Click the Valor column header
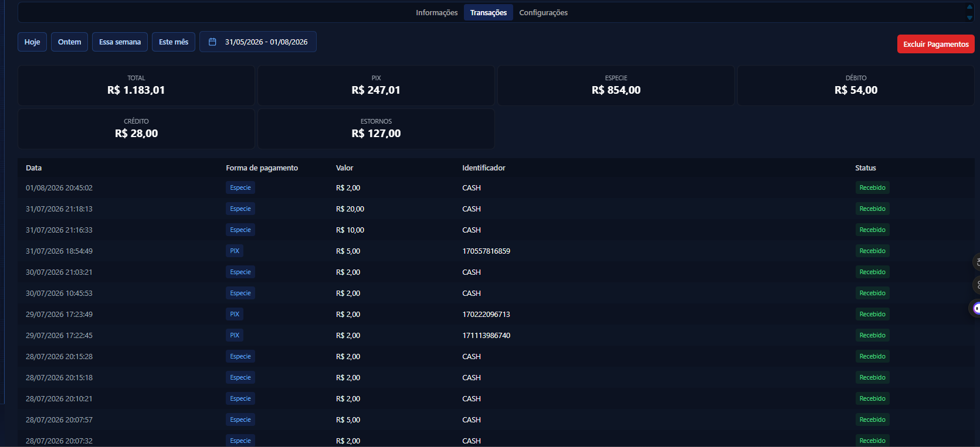Screen dimensions: 980x447 coord(344,168)
